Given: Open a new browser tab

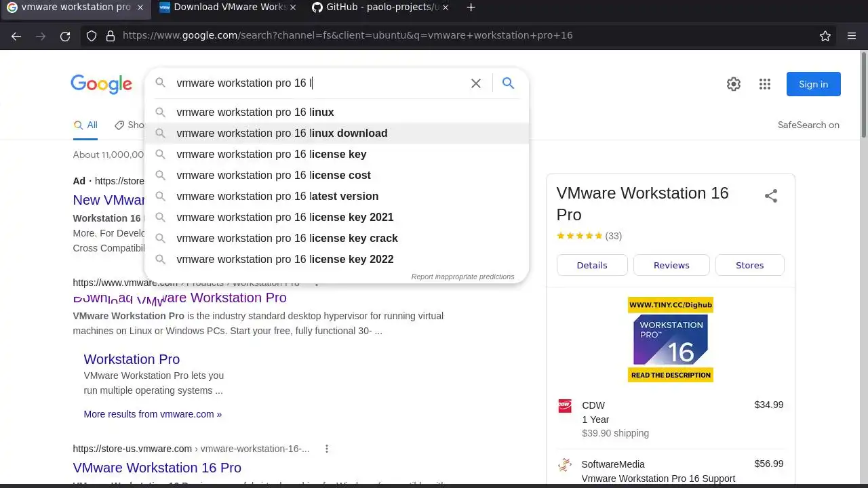Looking at the screenshot, I should pyautogui.click(x=471, y=7).
